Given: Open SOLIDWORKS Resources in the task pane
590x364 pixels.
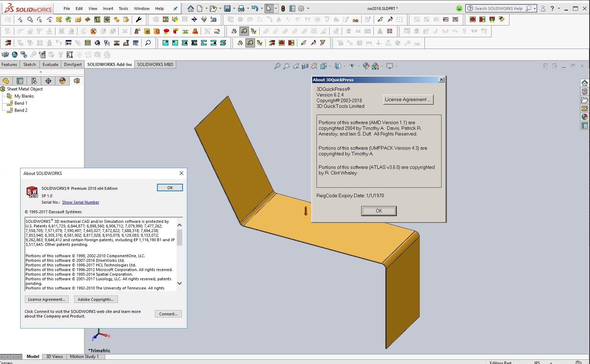Looking at the screenshot, I should coord(585,83).
